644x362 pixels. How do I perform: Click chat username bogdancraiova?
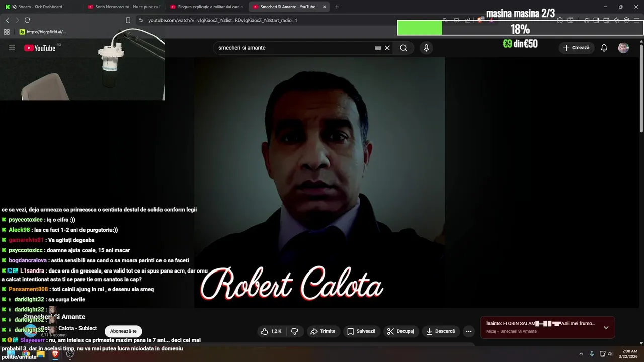pos(28,260)
